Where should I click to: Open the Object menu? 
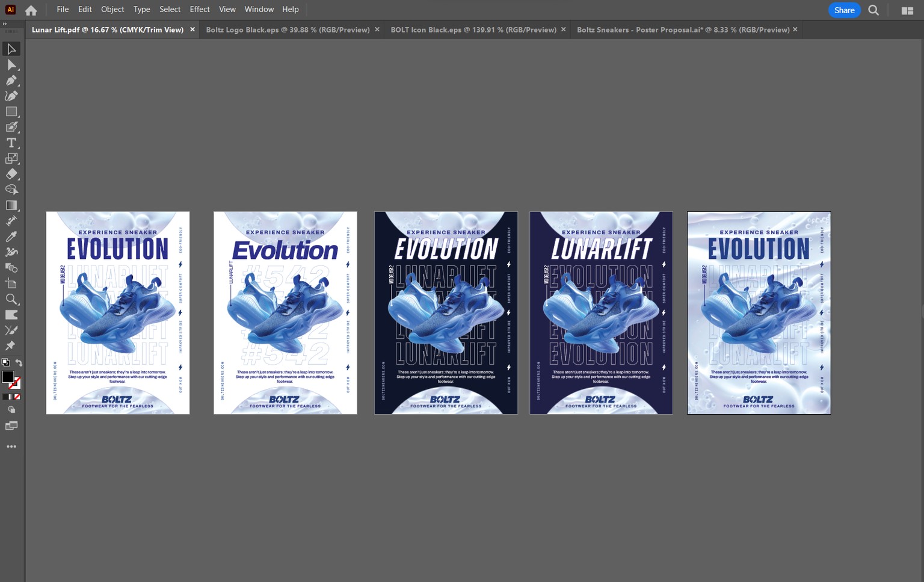coord(112,10)
